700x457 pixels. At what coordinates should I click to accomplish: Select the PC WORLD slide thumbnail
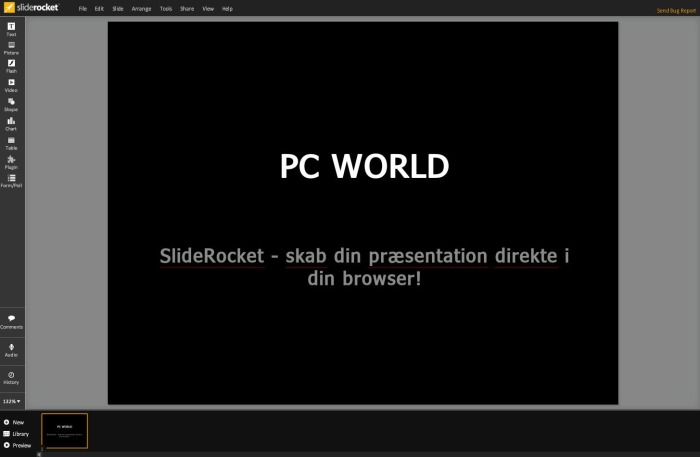(x=65, y=431)
